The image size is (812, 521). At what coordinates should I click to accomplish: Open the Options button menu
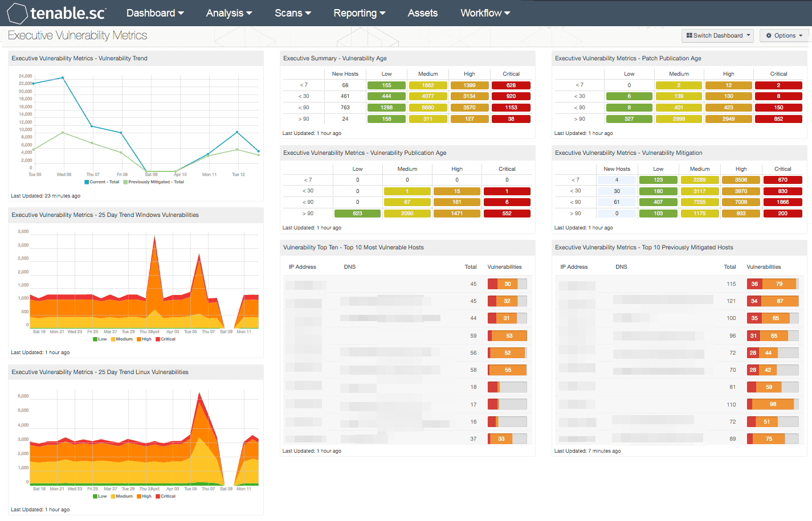[785, 35]
